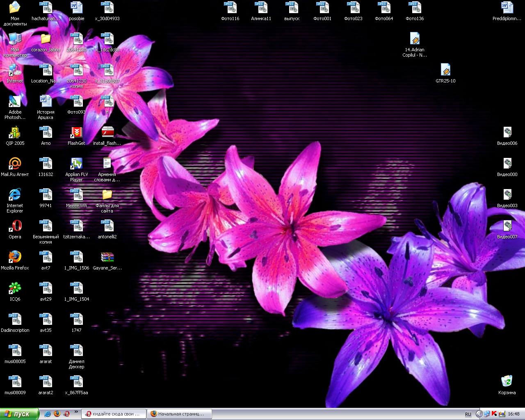
Task: Click the пуск Start button
Action: point(19,414)
